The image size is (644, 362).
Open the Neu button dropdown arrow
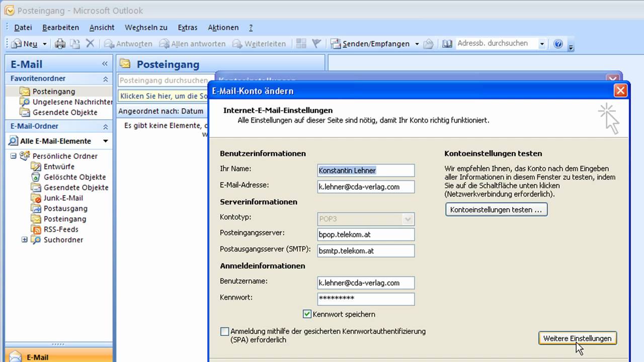click(x=44, y=44)
